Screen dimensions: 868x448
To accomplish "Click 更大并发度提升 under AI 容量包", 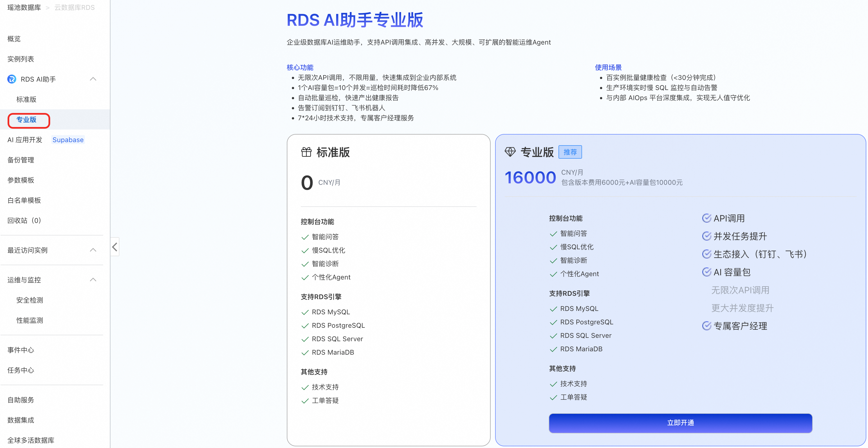I will 742,308.
